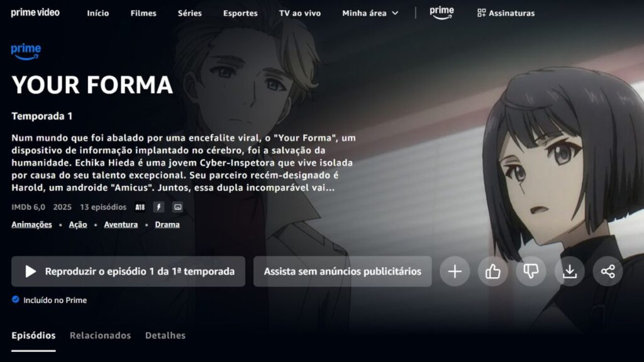Open the Assinaturas menu

point(506,13)
